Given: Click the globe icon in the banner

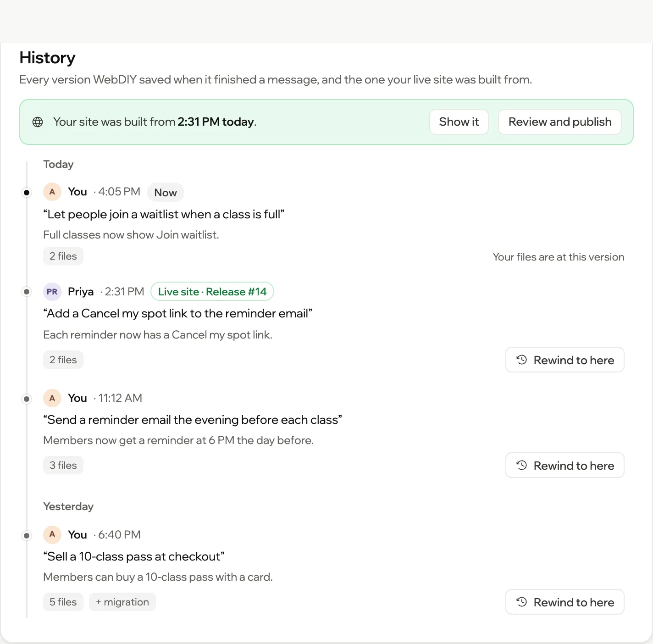Looking at the screenshot, I should click(38, 122).
